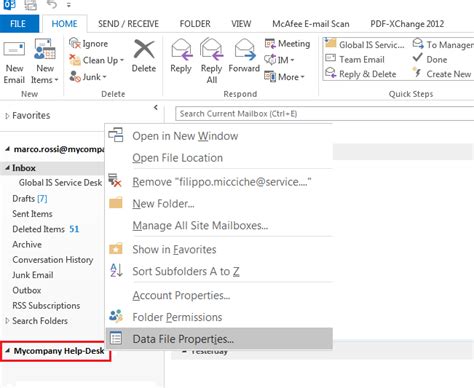Open the New Items dropdown
This screenshot has width=474, height=388.
click(45, 62)
